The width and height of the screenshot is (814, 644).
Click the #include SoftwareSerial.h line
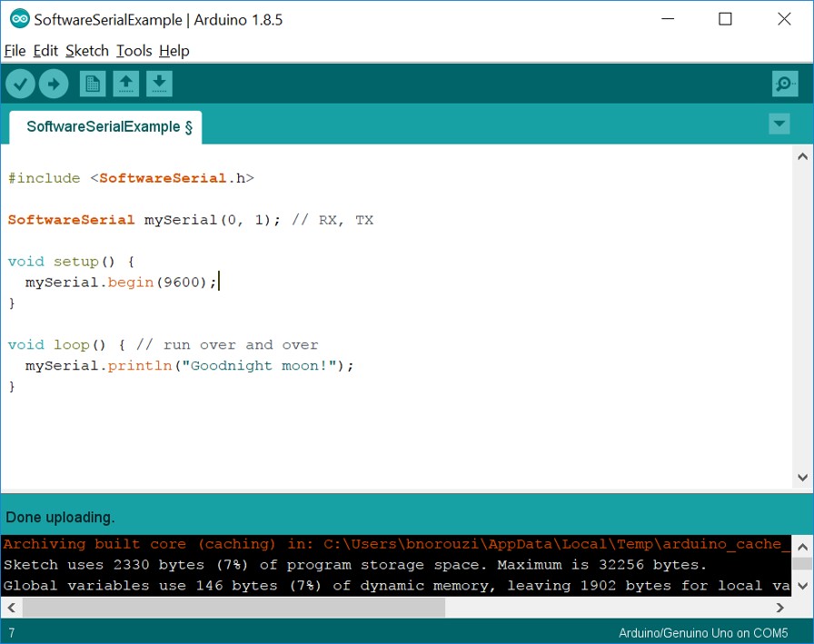tap(132, 178)
